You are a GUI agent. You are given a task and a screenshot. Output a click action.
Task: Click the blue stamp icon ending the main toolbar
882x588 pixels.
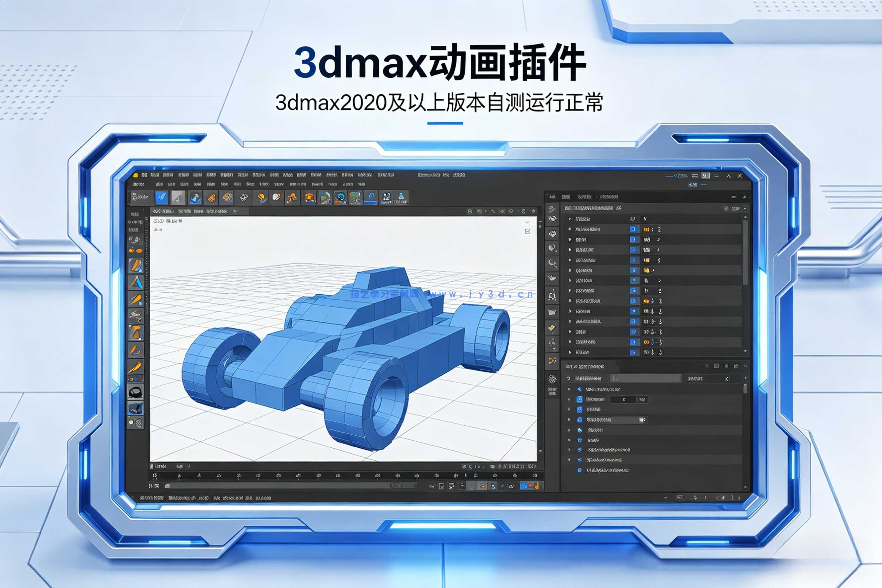401,198
